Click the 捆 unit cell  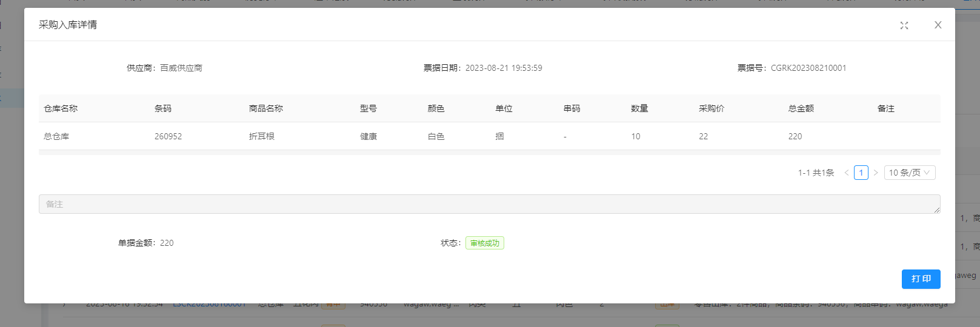point(500,136)
